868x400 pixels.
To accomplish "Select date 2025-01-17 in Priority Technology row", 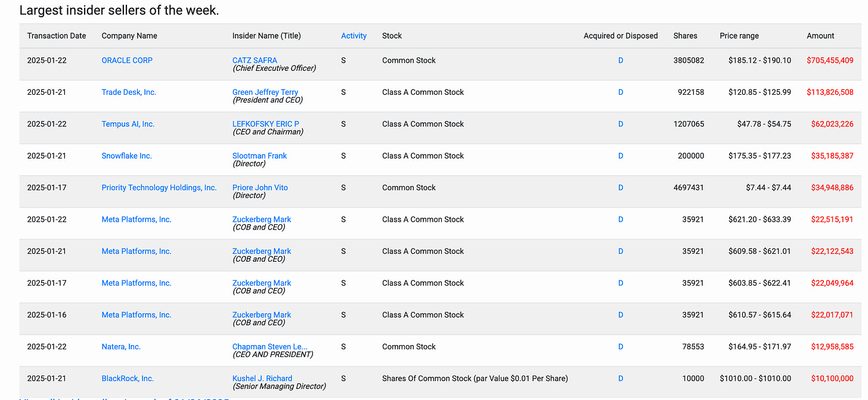I will tap(47, 188).
